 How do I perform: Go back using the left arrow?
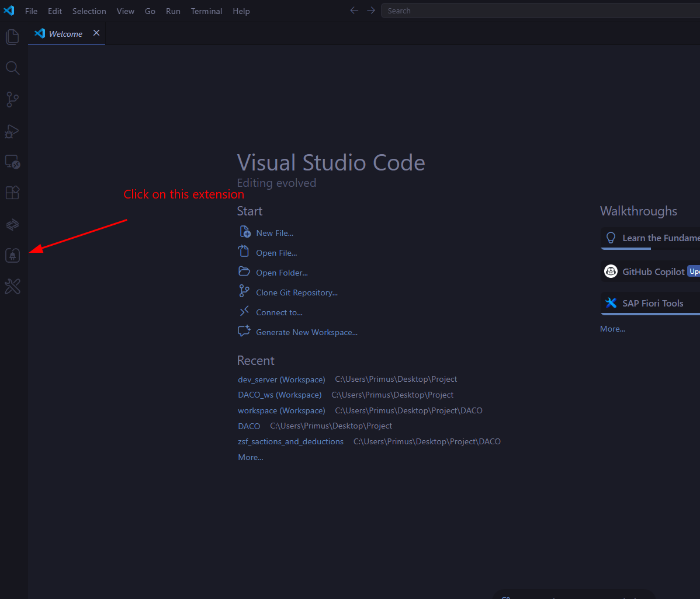pos(354,11)
